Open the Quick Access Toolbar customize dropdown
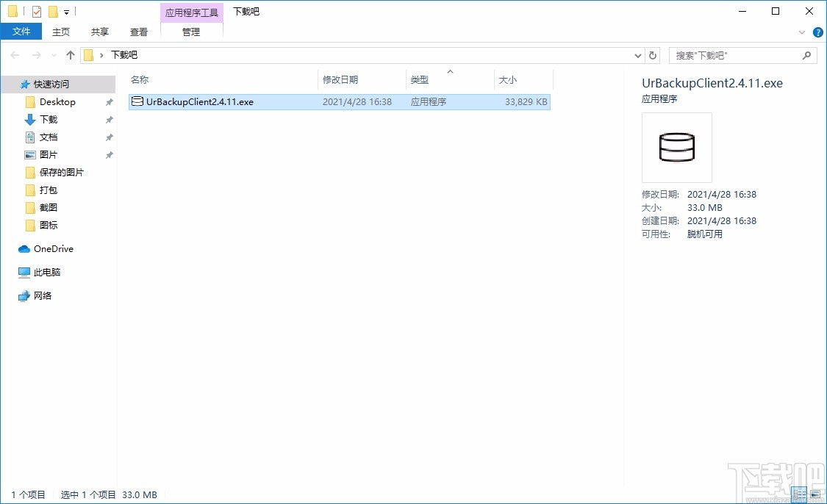 click(65, 11)
